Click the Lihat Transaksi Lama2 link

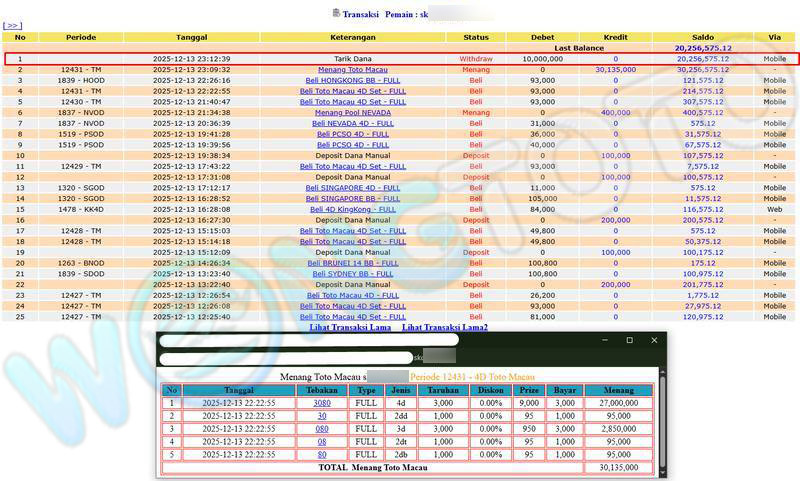pyautogui.click(x=445, y=327)
